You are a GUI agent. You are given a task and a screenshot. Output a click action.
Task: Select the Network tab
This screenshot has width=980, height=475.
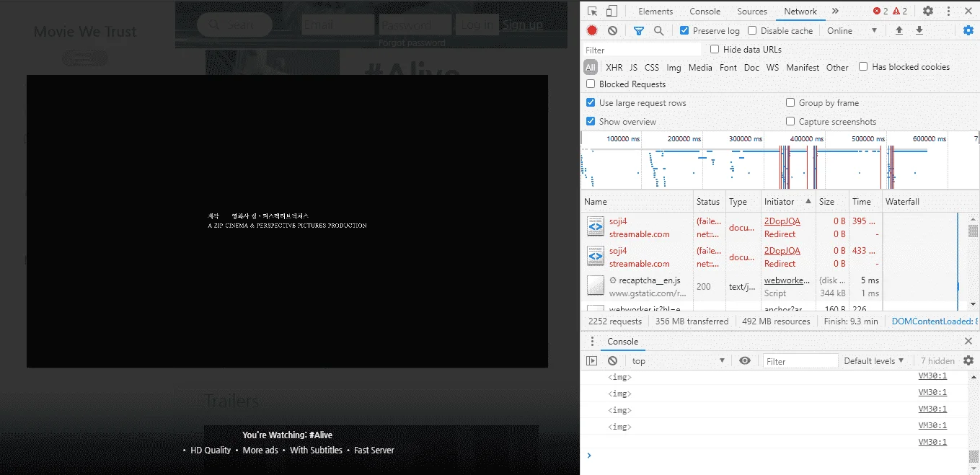coord(800,11)
